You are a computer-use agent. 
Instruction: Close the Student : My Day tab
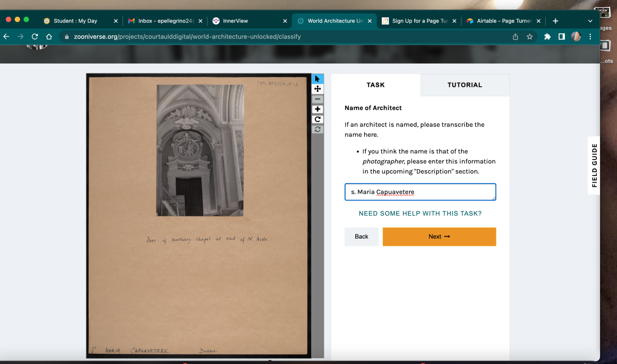pyautogui.click(x=116, y=21)
